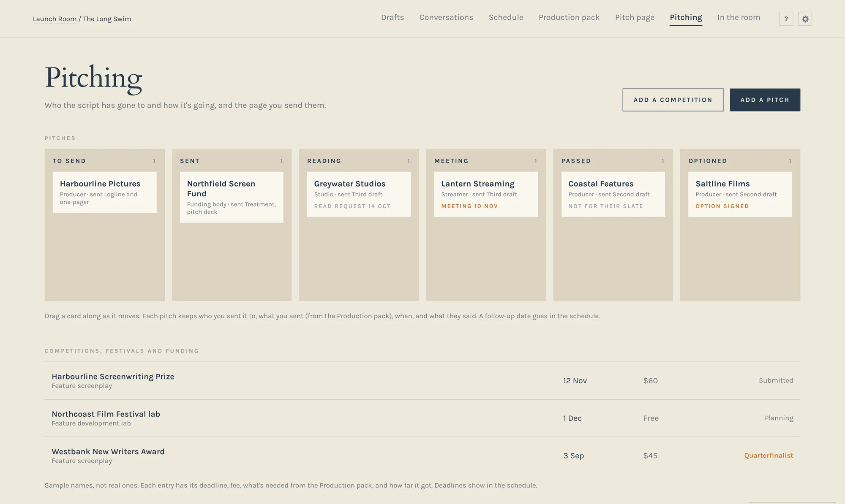Select the Optioned column header
This screenshot has height=504, width=845.
pyautogui.click(x=708, y=161)
